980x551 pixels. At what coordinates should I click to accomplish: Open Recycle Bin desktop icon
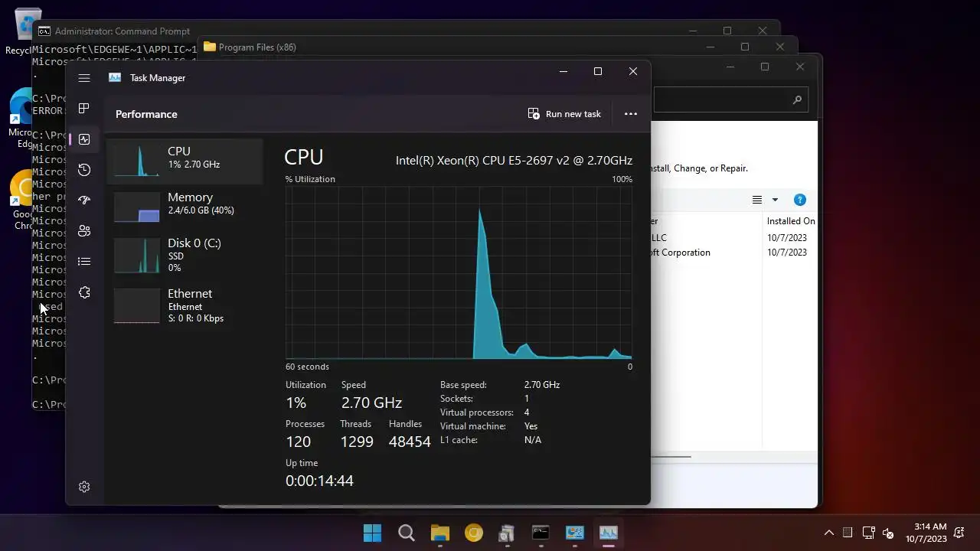pyautogui.click(x=25, y=32)
